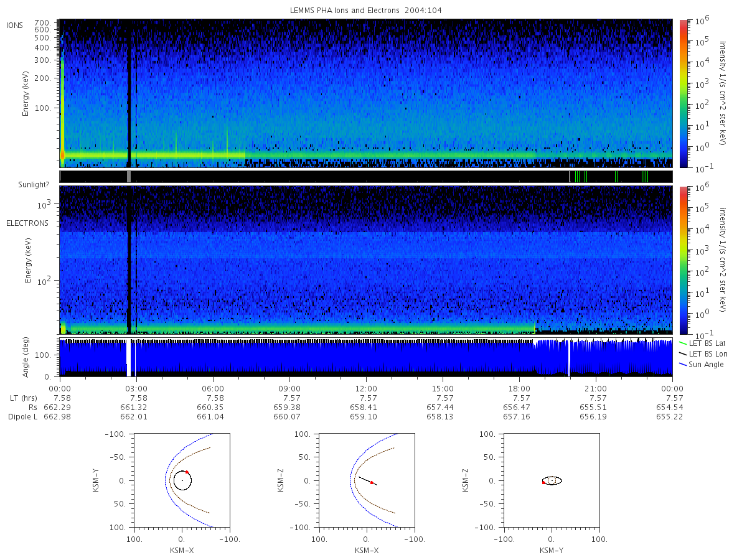
Task: Click red spacecraft marker in KSM-Y/KSM-Z plot
Action: pos(543,482)
